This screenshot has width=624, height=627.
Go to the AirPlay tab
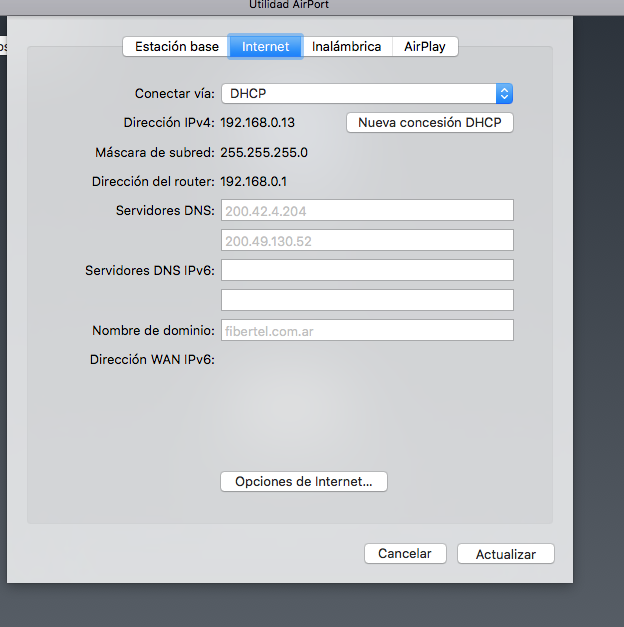click(425, 47)
